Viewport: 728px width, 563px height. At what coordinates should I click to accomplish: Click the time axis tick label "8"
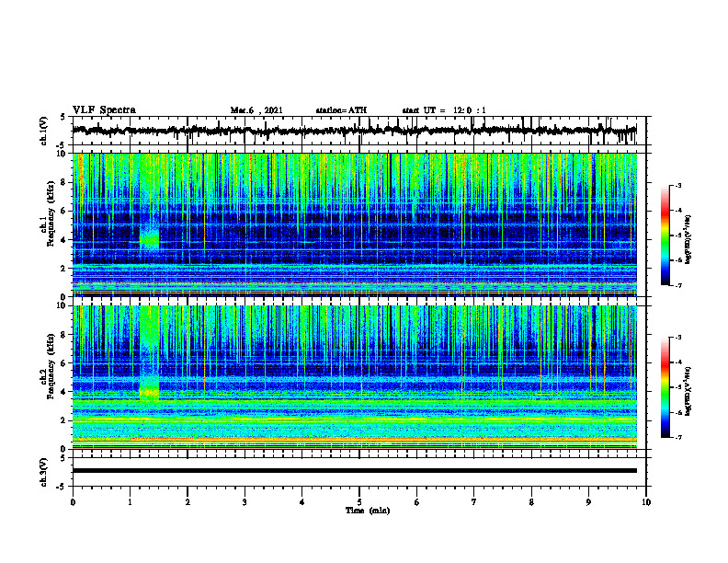click(531, 502)
